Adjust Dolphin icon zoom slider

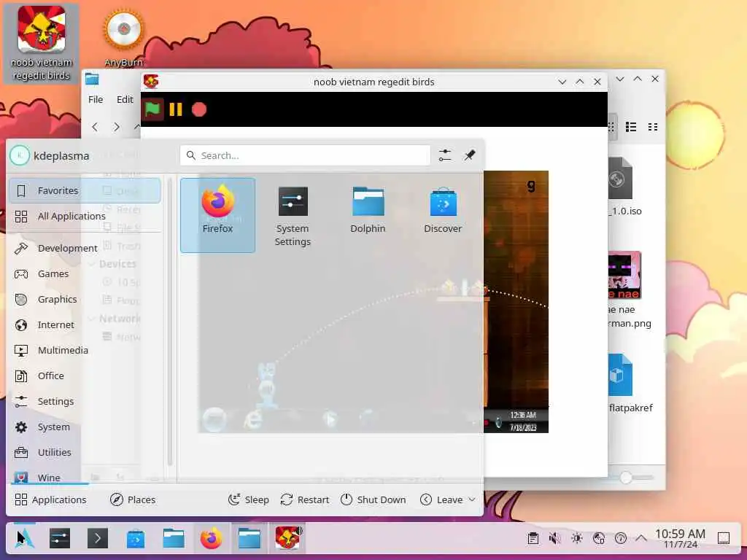pos(626,477)
